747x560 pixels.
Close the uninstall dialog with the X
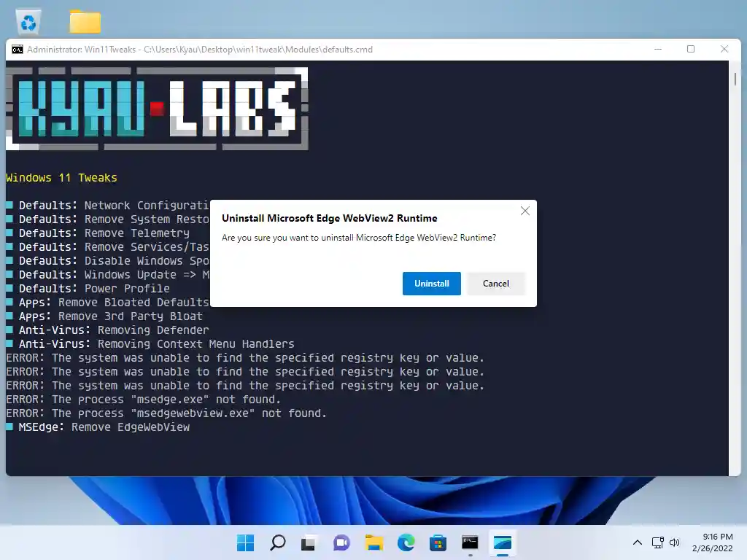click(x=525, y=211)
